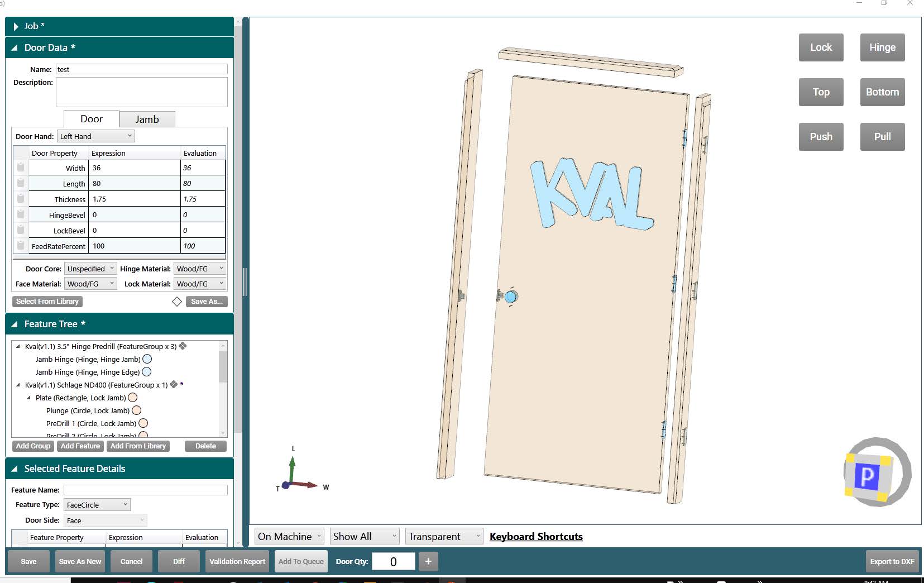Click the Description text box
The height and width of the screenshot is (583, 924).
coord(142,92)
